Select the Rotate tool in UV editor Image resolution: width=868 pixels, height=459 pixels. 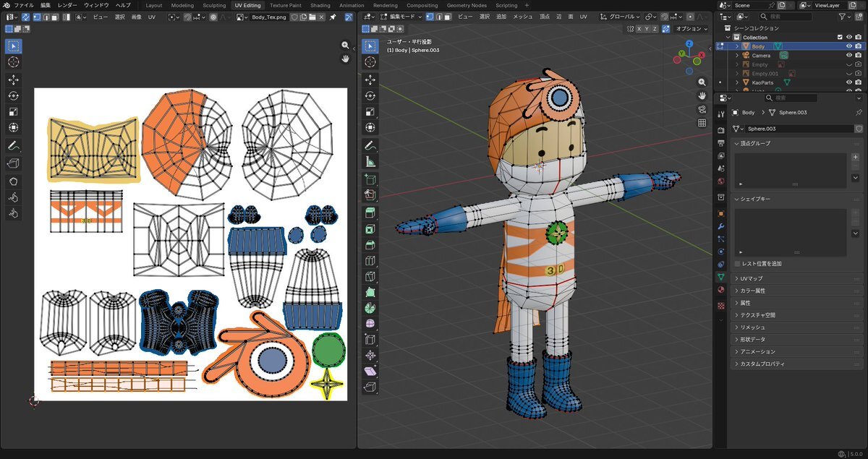(x=13, y=95)
